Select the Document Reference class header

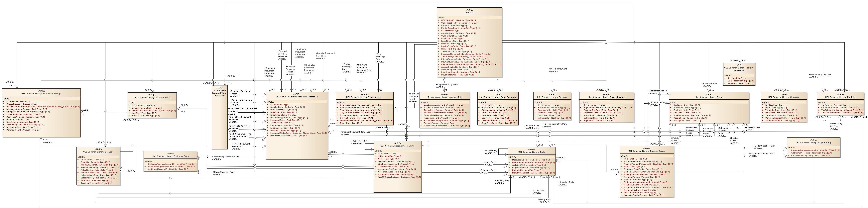(x=297, y=96)
